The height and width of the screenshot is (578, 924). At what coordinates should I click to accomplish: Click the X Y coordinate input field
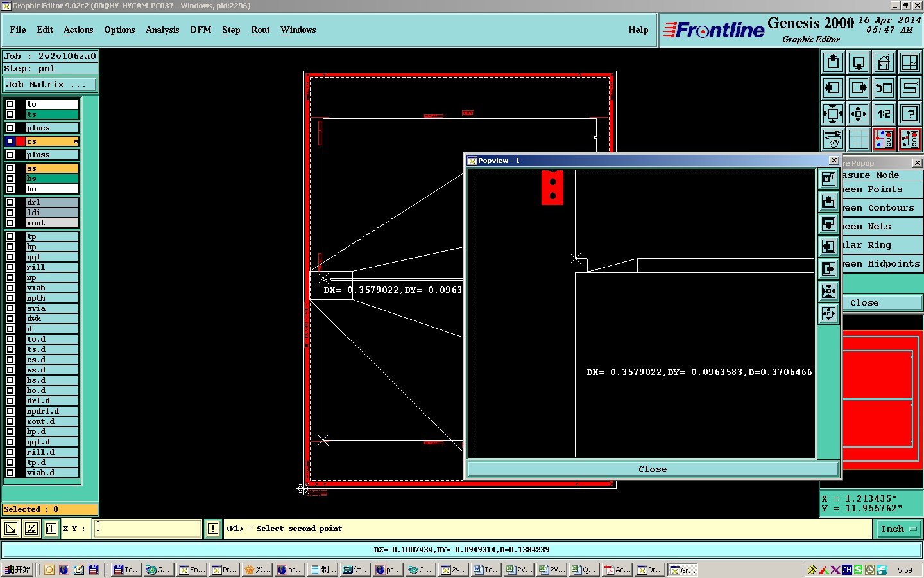pyautogui.click(x=148, y=529)
